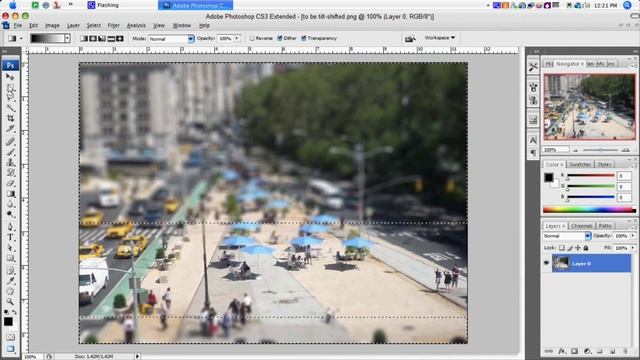Select the Hand tool
The height and width of the screenshot is (360, 640).
(10, 291)
